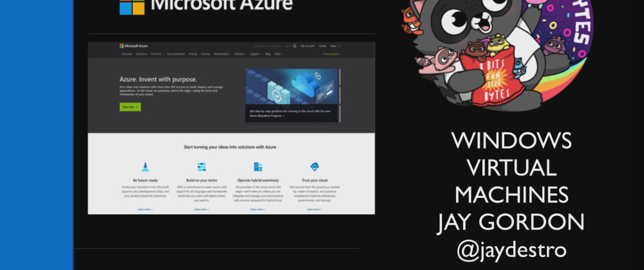Open the Training nav item
The height and width of the screenshot is (270, 644).
coord(205,54)
